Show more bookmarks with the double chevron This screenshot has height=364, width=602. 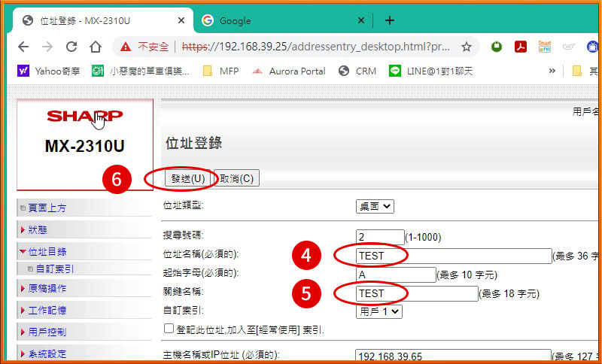pos(552,71)
